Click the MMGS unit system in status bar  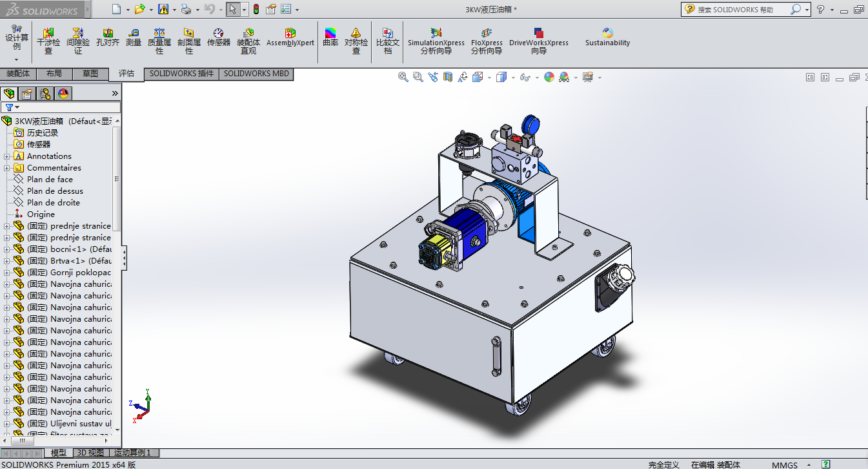(785, 464)
